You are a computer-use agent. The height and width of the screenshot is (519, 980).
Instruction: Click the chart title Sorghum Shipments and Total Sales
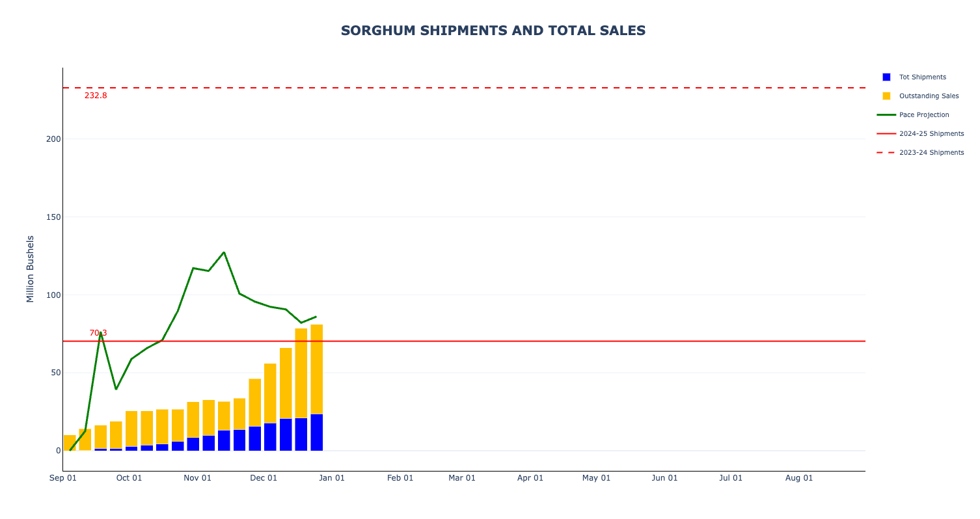coord(493,31)
